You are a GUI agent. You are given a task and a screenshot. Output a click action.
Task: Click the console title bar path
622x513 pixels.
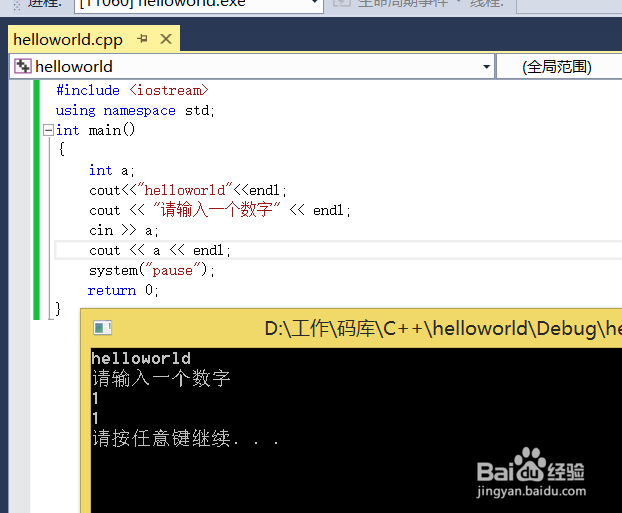(443, 329)
